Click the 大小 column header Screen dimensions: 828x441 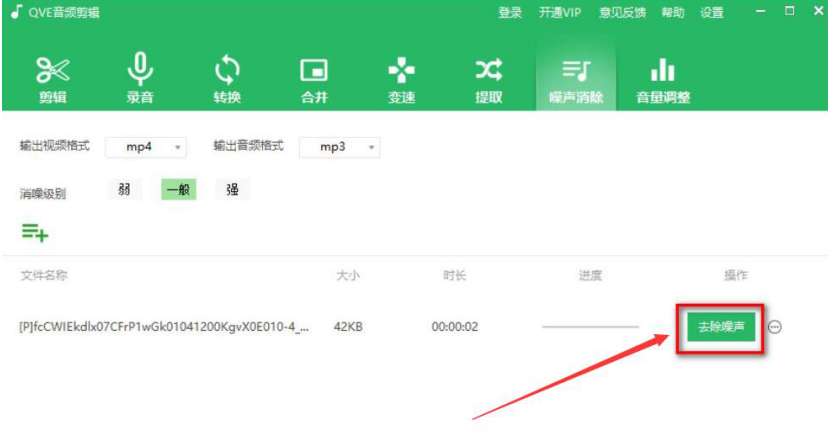click(x=348, y=275)
